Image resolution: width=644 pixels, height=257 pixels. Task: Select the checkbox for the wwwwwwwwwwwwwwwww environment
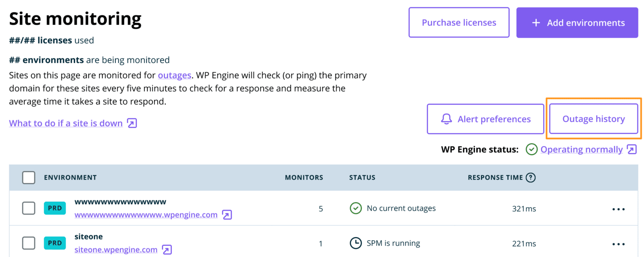28,208
